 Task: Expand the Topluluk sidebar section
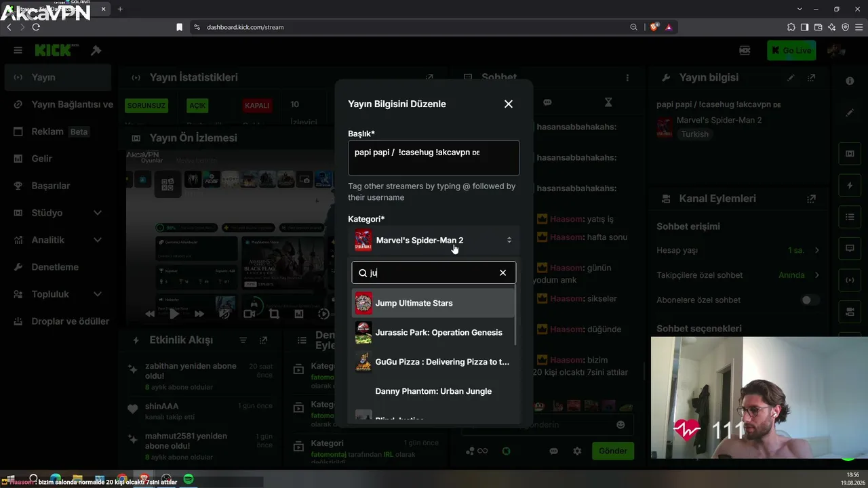click(x=58, y=294)
